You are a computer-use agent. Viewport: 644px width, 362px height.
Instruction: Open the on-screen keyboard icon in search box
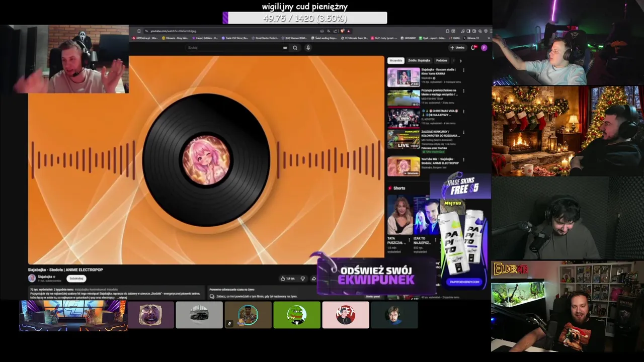pos(285,48)
